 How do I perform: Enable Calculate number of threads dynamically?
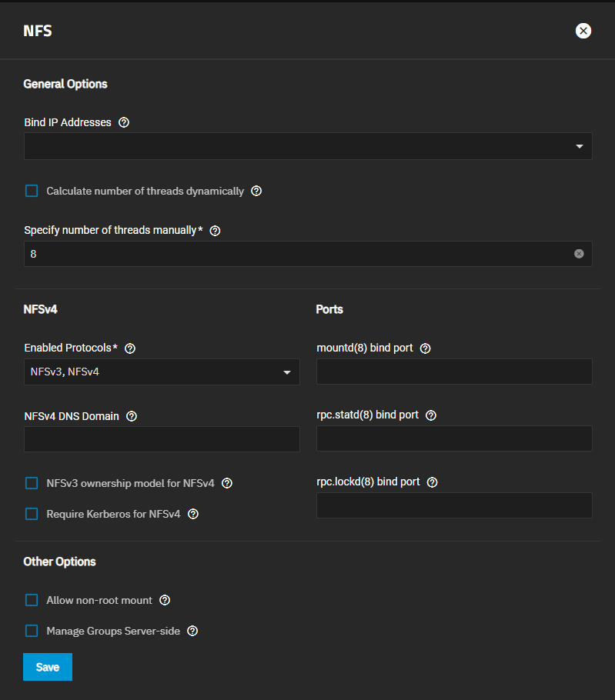pos(32,191)
